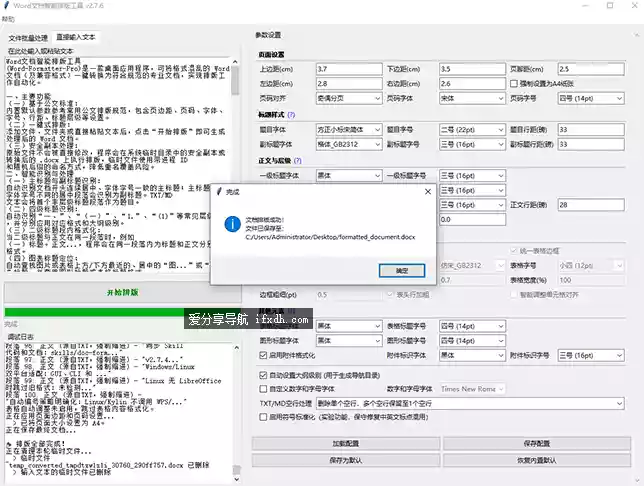Image resolution: width=644 pixels, height=486 pixels.
Task: Open the 帮助 menu
Action: (x=8, y=19)
